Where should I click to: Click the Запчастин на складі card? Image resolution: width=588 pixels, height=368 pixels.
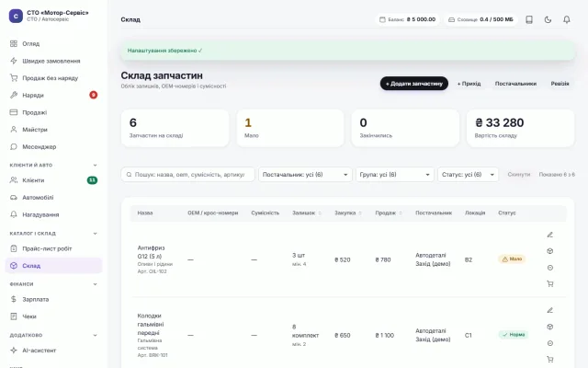(175, 128)
